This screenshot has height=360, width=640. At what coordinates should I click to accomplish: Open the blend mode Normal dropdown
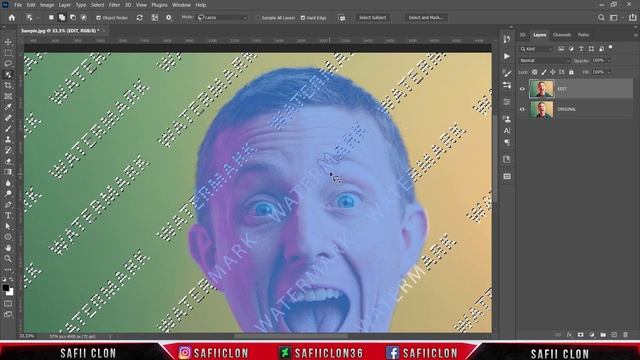(544, 60)
